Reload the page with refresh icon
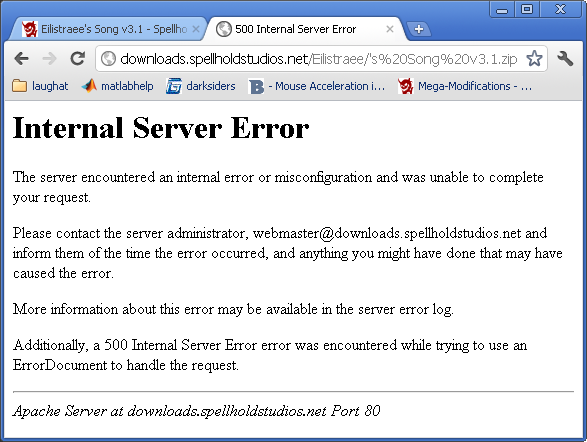This screenshot has height=442, width=587. [x=78, y=58]
